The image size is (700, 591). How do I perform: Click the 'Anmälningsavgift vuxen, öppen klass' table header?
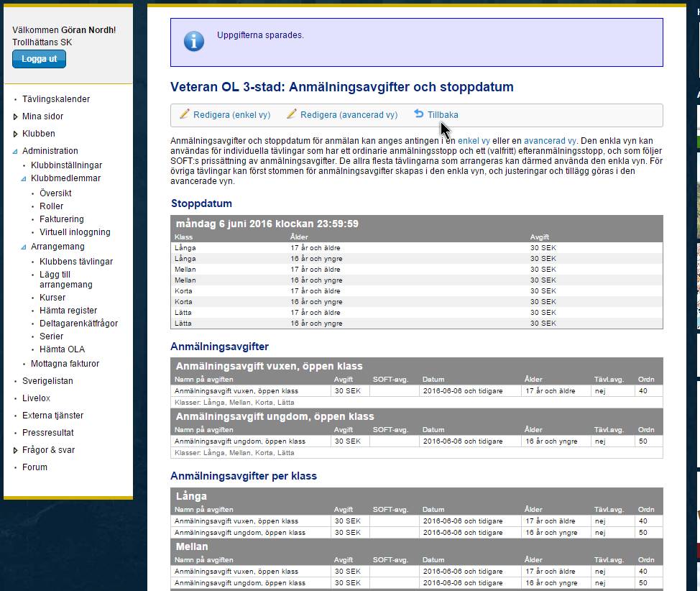click(x=270, y=366)
